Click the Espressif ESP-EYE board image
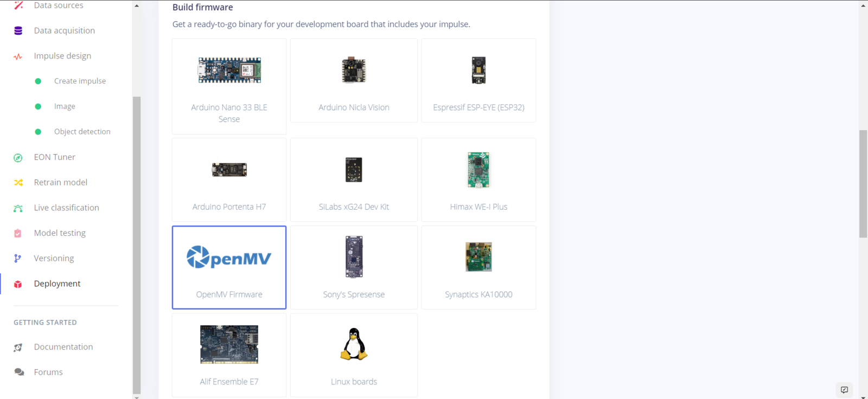868x399 pixels. click(478, 70)
